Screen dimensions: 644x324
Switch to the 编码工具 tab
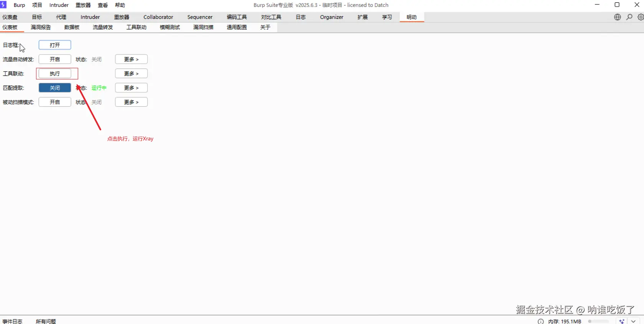point(237,17)
